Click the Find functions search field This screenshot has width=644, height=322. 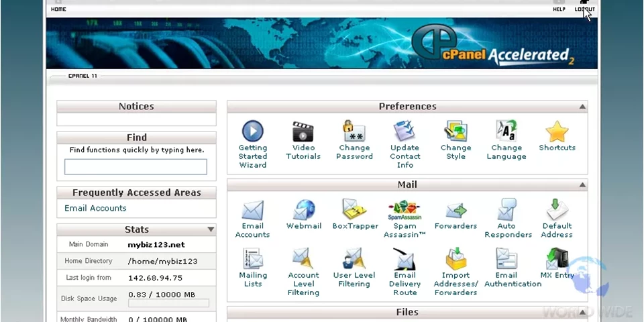(136, 167)
